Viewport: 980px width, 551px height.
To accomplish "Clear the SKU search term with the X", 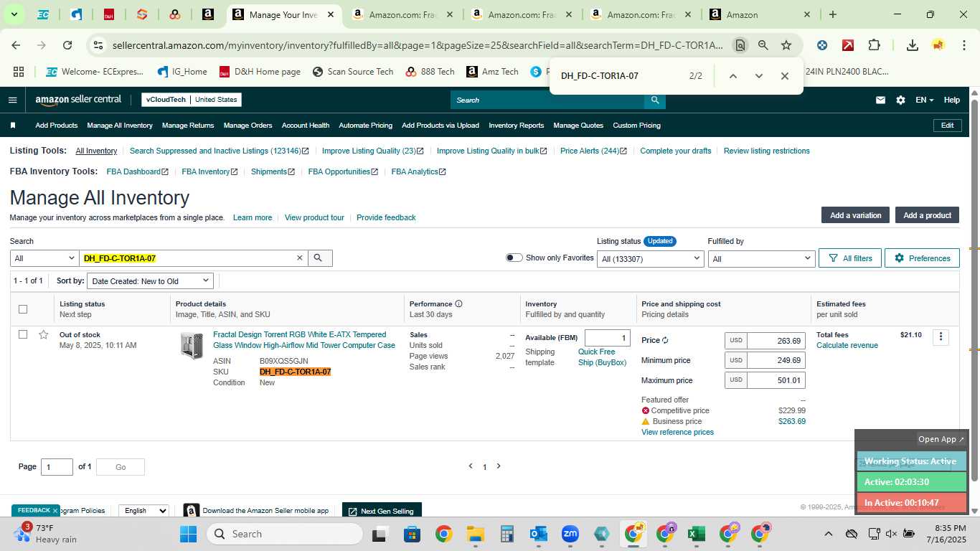I will tap(300, 258).
